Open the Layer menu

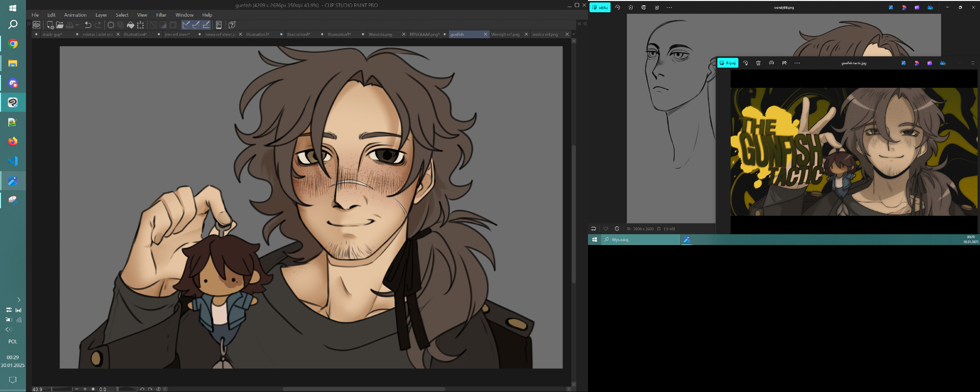101,15
